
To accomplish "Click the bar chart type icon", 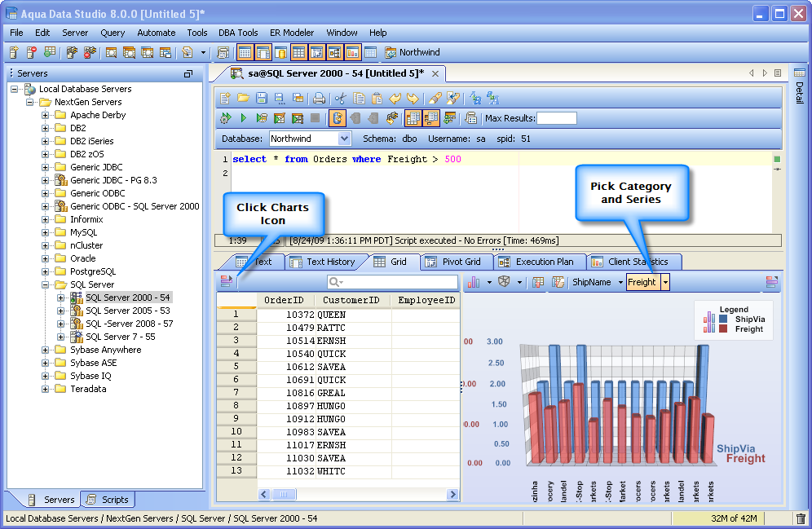I will (x=474, y=282).
